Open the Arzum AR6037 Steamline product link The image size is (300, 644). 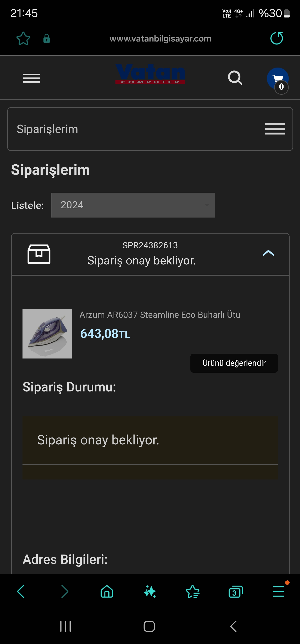(x=160, y=315)
